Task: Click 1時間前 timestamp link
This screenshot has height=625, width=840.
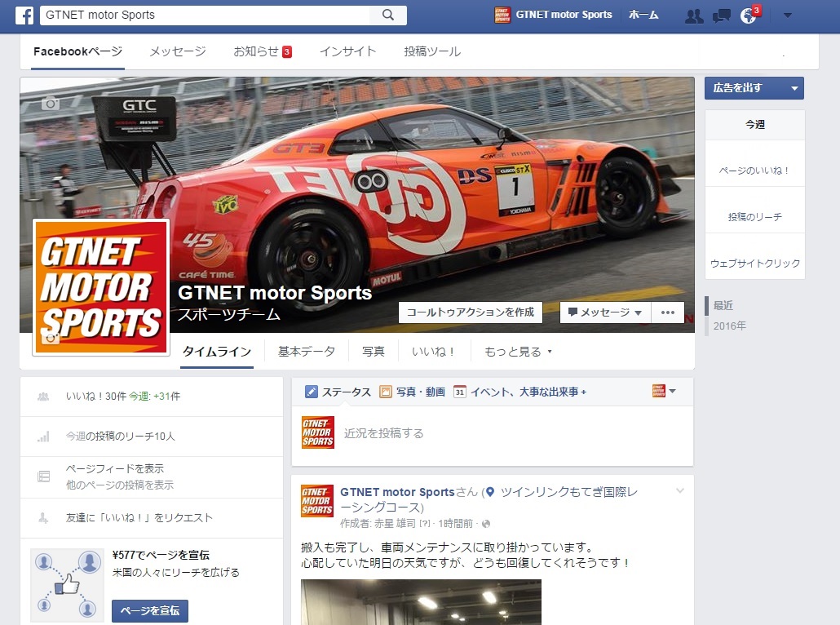Action: pos(455,524)
